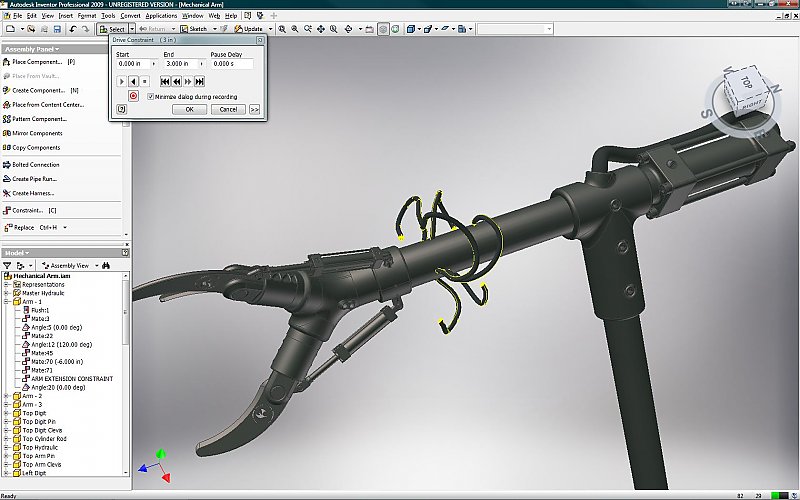
Task: Click the stop button in Drive Constraint
Action: tap(145, 81)
